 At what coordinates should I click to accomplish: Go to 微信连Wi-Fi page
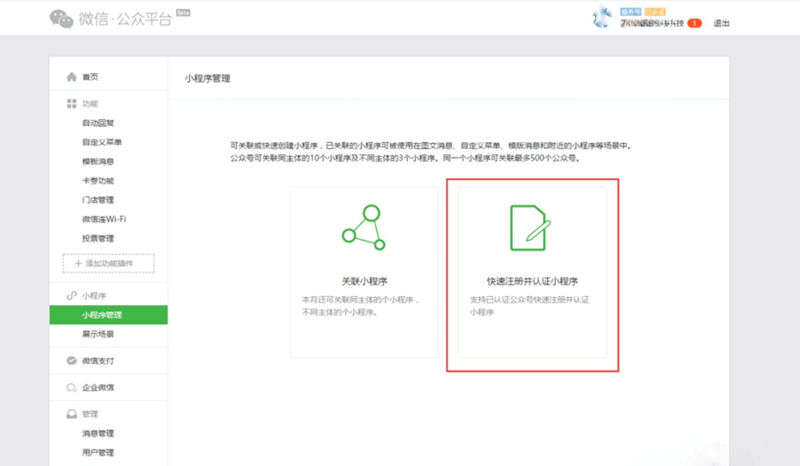coord(104,219)
